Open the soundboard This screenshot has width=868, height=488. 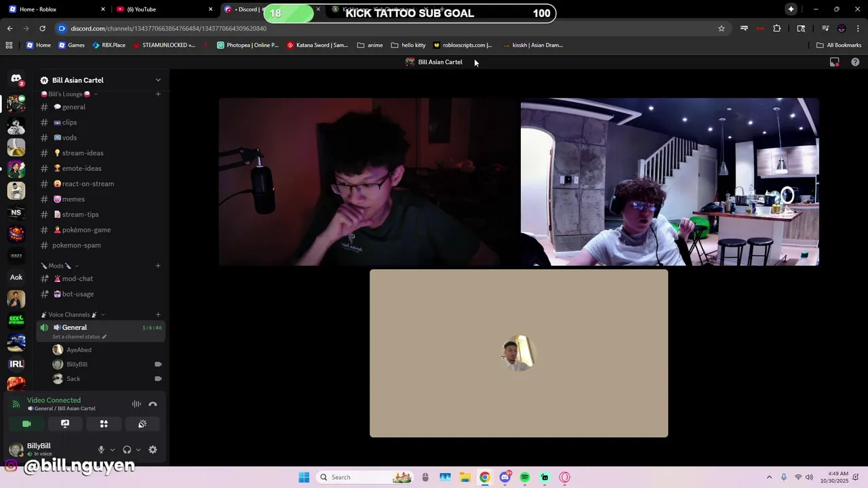(x=142, y=424)
